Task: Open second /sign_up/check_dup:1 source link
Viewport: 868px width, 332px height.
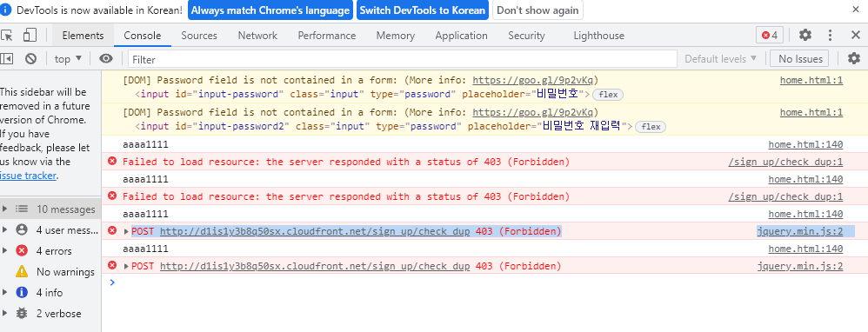Action: [x=785, y=196]
